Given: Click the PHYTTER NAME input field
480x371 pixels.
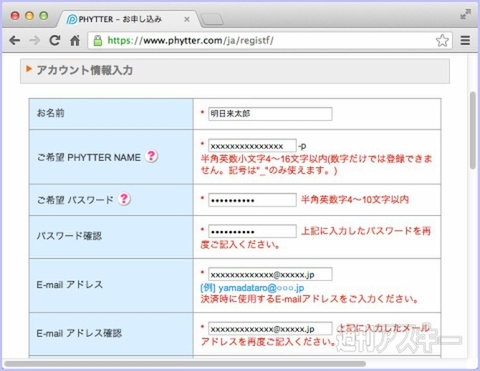Looking at the screenshot, I should click(x=252, y=146).
